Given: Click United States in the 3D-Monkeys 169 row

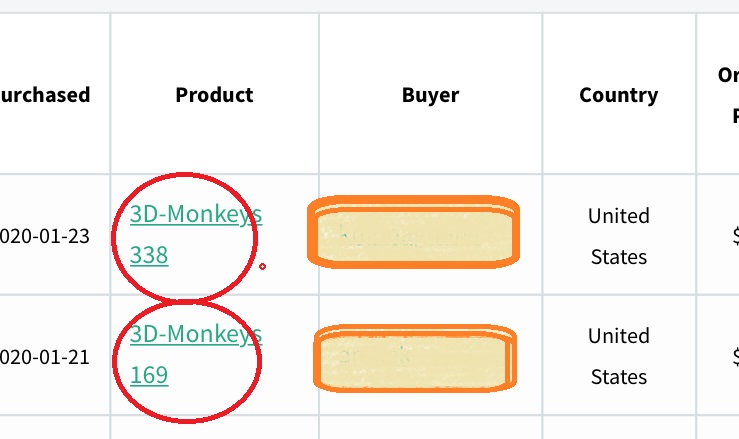Looking at the screenshot, I should [x=618, y=356].
